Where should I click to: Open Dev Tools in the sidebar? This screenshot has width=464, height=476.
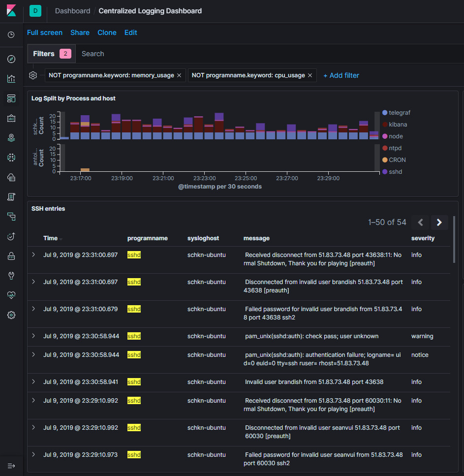11,276
